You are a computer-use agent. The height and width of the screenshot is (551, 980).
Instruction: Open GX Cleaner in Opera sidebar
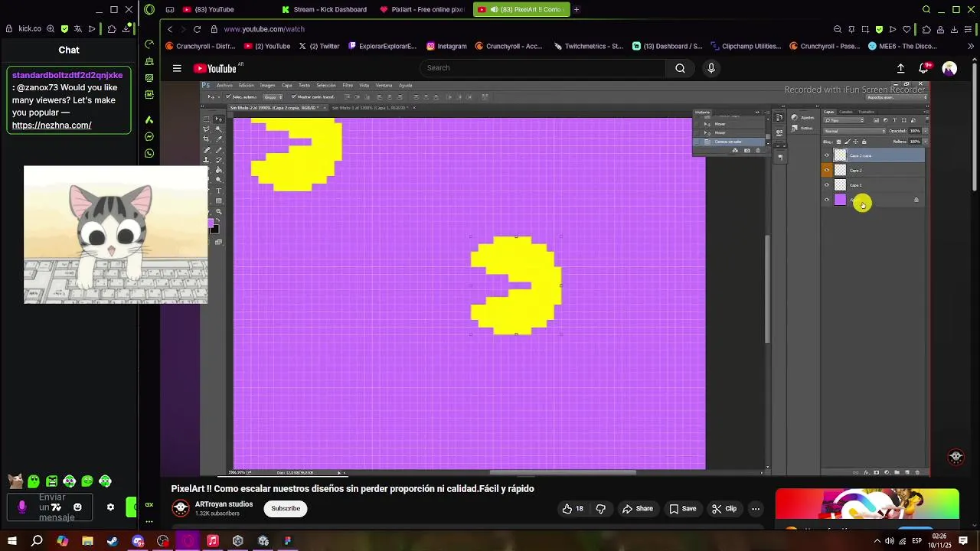pyautogui.click(x=149, y=61)
